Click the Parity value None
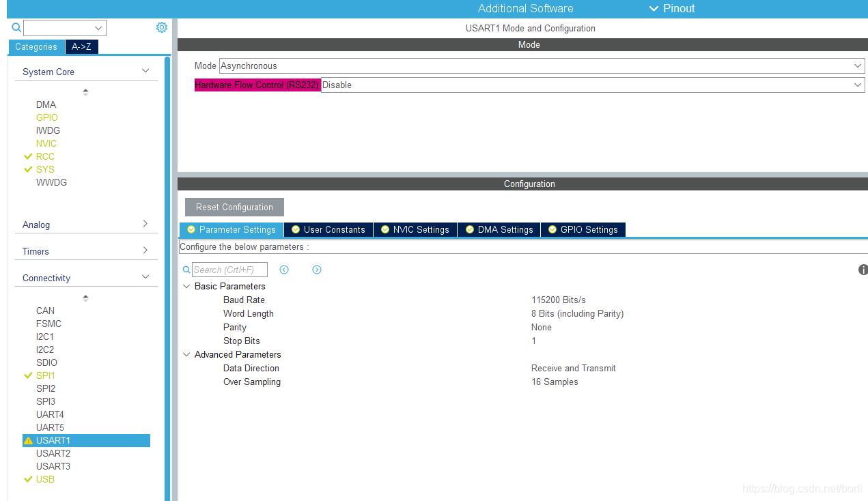Viewport: 868px width, 501px height. click(x=542, y=327)
